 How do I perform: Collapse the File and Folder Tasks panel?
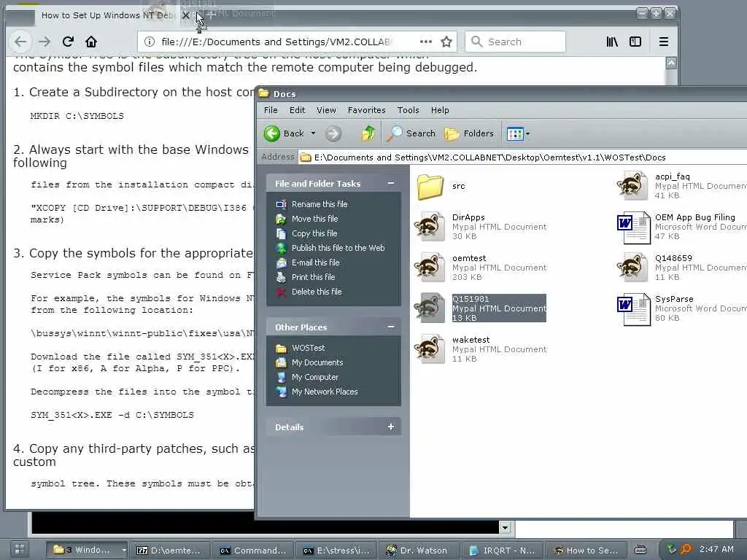(391, 183)
